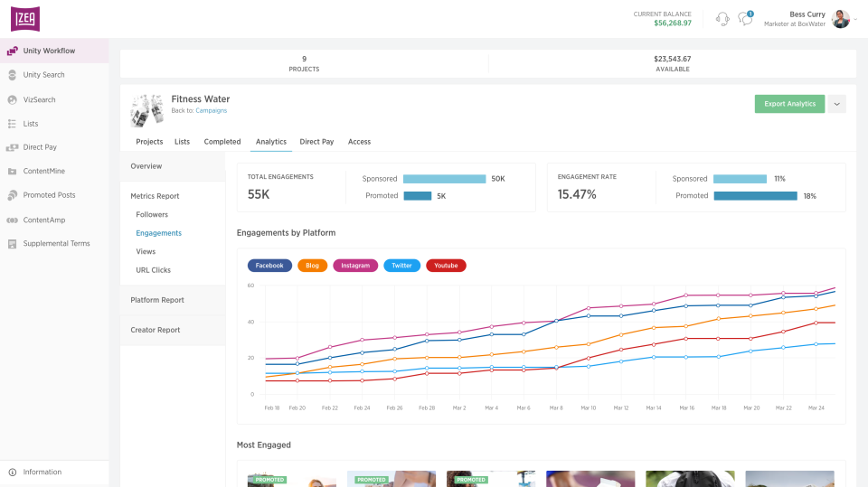Switch to the Direct Pay tab

[316, 142]
